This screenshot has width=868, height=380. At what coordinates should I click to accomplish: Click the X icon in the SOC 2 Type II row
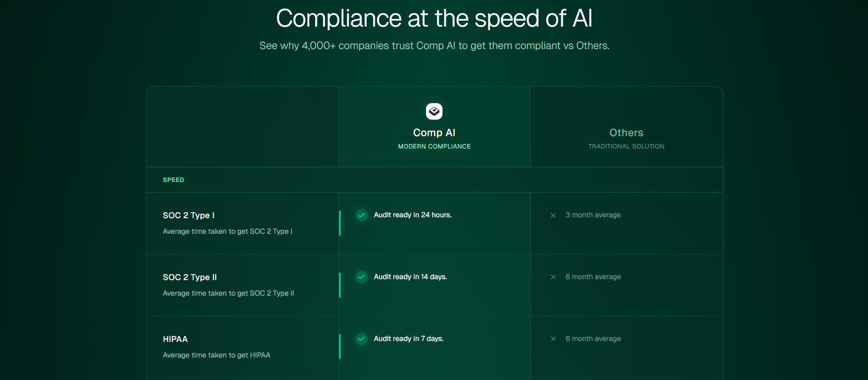[x=553, y=277]
